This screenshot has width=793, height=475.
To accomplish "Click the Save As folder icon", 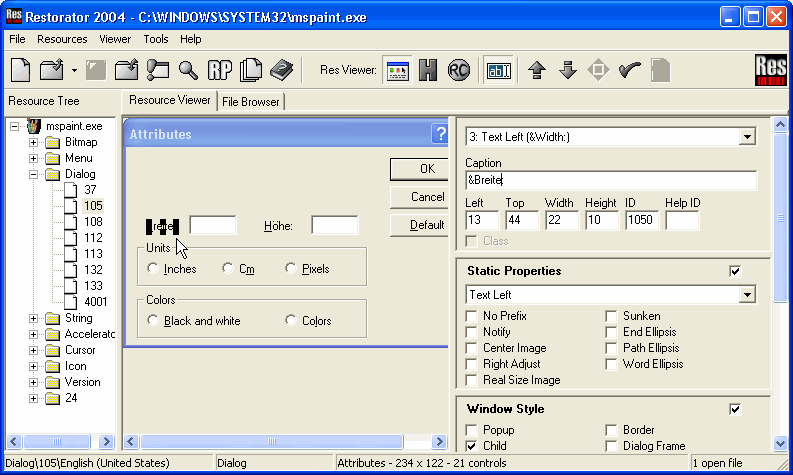I will pos(126,70).
